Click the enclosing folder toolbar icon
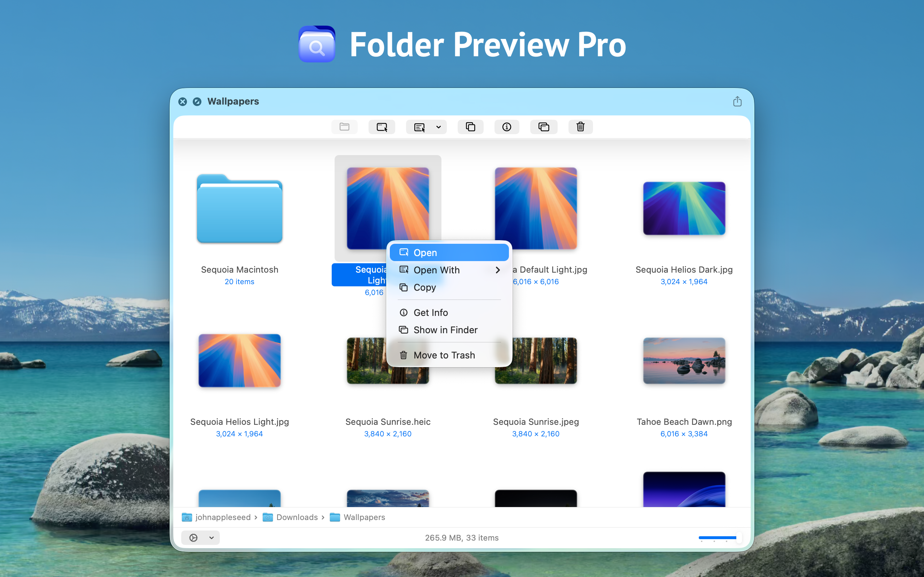Image resolution: width=924 pixels, height=577 pixels. click(x=344, y=127)
